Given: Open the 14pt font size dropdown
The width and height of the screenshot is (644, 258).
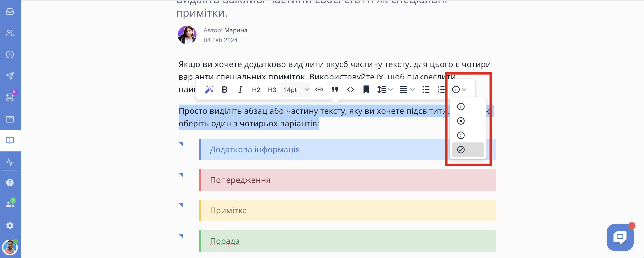Looking at the screenshot, I should click(296, 90).
